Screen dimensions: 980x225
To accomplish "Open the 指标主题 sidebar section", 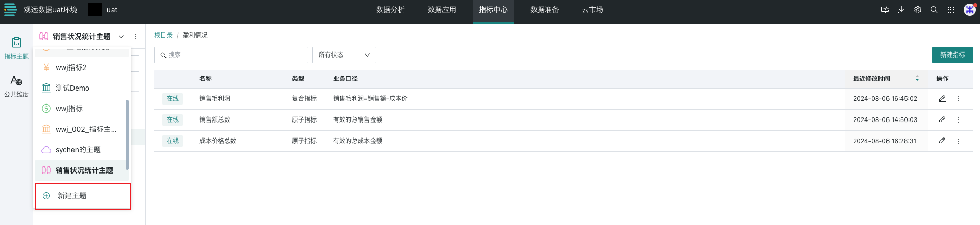I will (x=16, y=48).
